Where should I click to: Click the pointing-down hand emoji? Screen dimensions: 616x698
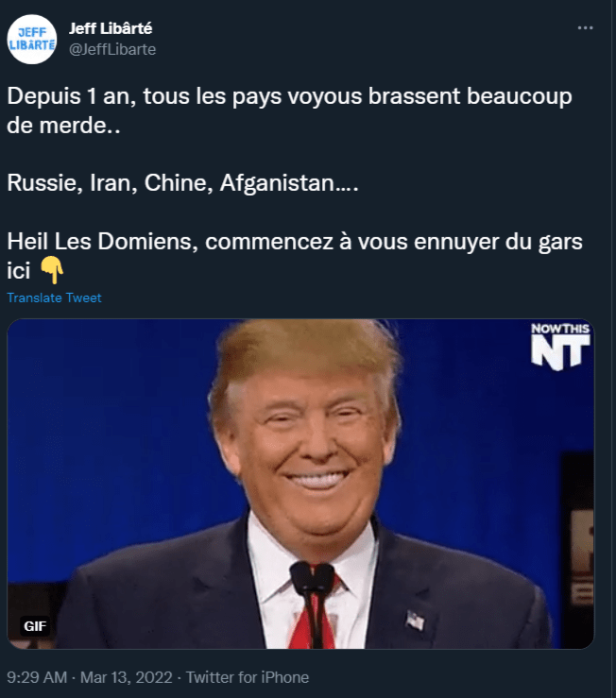[52, 270]
